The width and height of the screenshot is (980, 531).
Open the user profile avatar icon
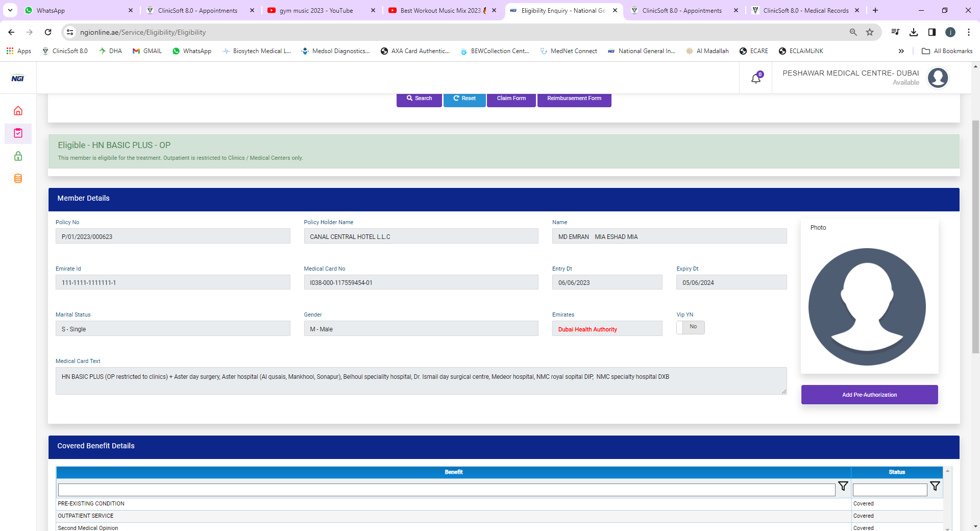[938, 78]
